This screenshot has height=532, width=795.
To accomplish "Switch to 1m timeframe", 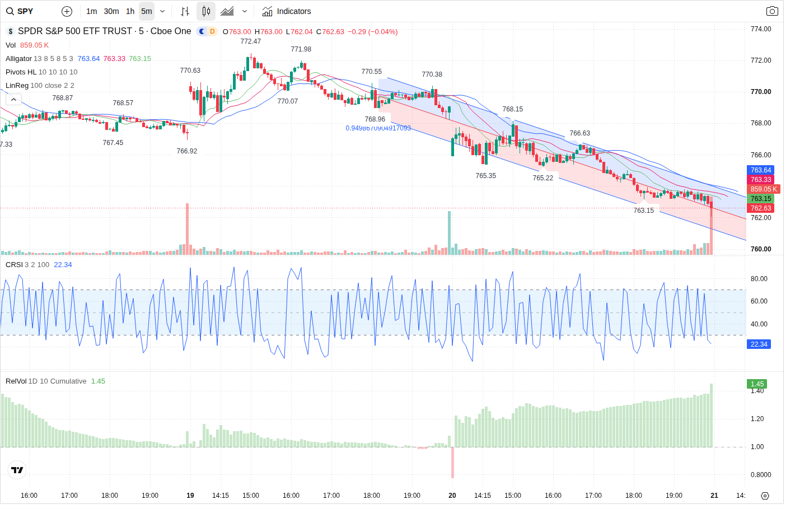I will tap(92, 11).
